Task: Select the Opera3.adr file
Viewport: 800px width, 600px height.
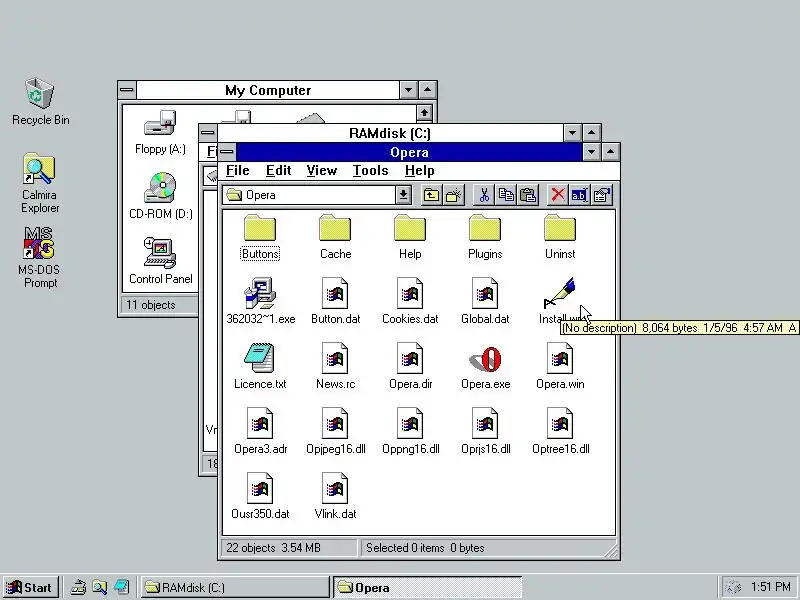Action: coord(260,431)
